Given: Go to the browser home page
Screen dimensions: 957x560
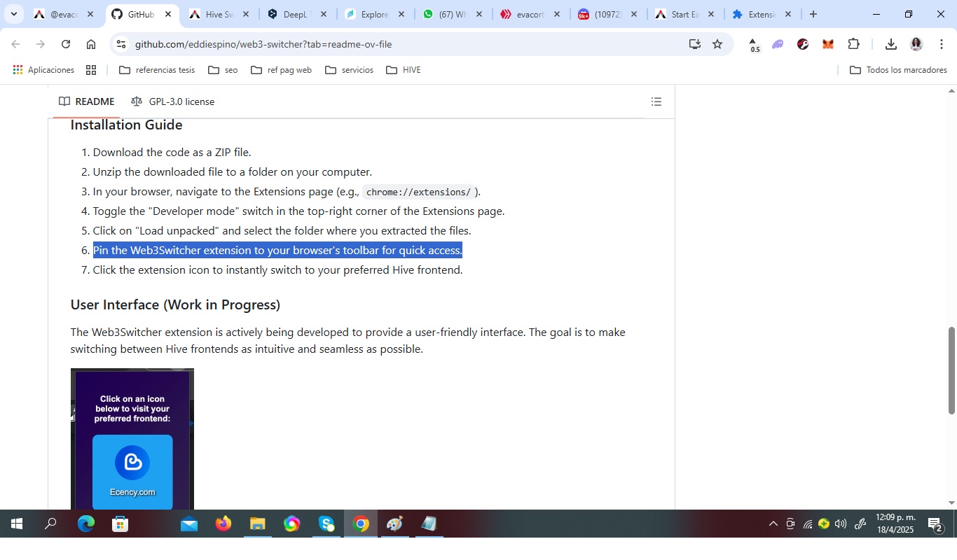Looking at the screenshot, I should pyautogui.click(x=91, y=44).
